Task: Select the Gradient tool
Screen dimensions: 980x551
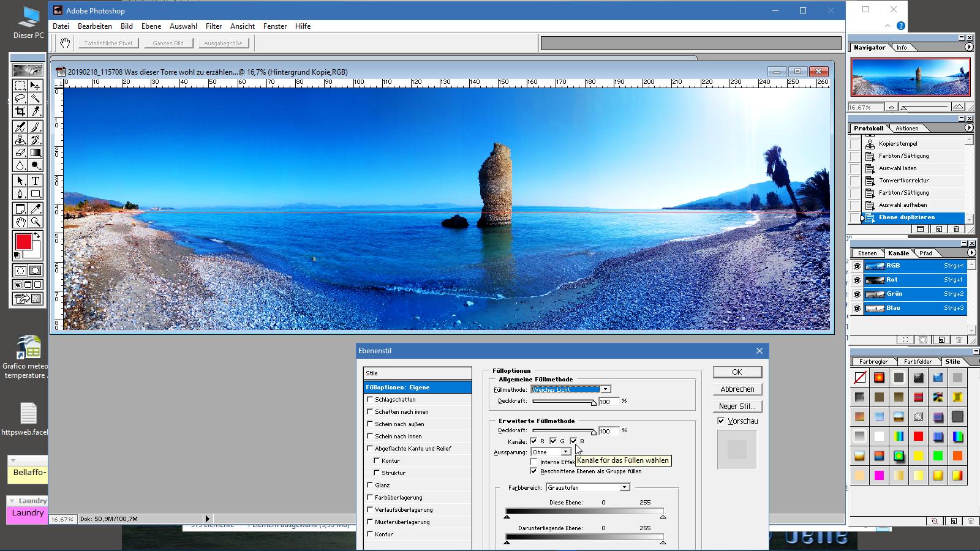Action: (x=36, y=152)
